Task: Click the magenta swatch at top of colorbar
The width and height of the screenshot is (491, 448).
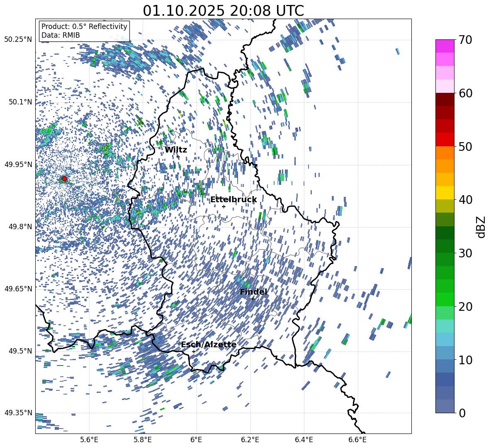Action: point(445,46)
